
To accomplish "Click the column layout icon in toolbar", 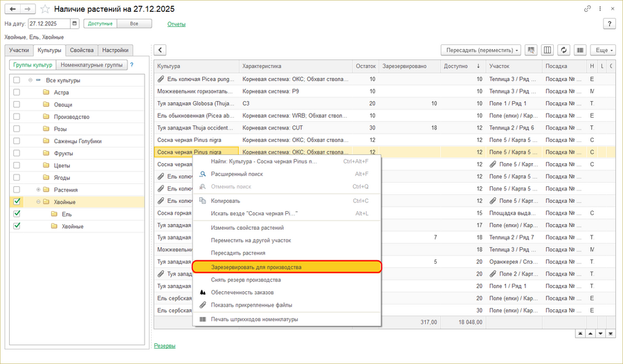I will tap(548, 50).
